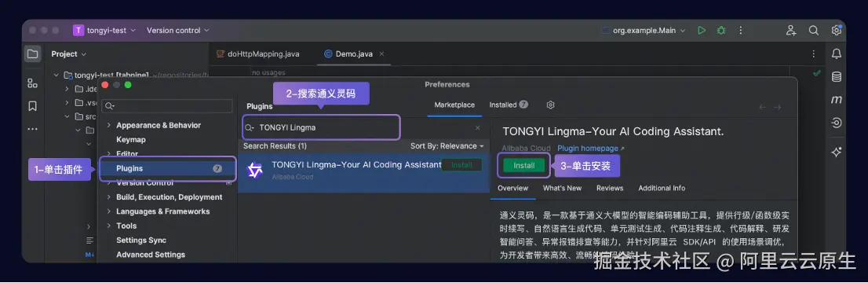Expand the .vscode folder in project tree
The image size is (868, 283).
click(x=67, y=103)
